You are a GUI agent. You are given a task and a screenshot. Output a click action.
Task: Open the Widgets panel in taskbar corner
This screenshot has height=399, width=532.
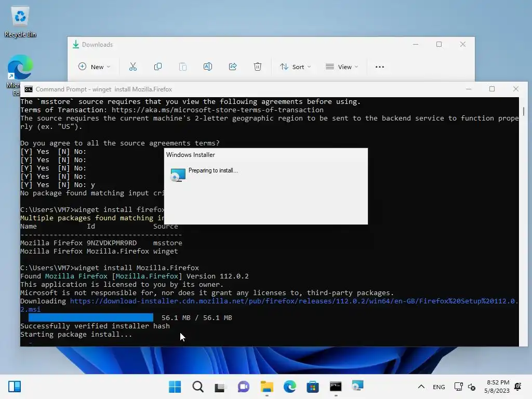point(15,387)
